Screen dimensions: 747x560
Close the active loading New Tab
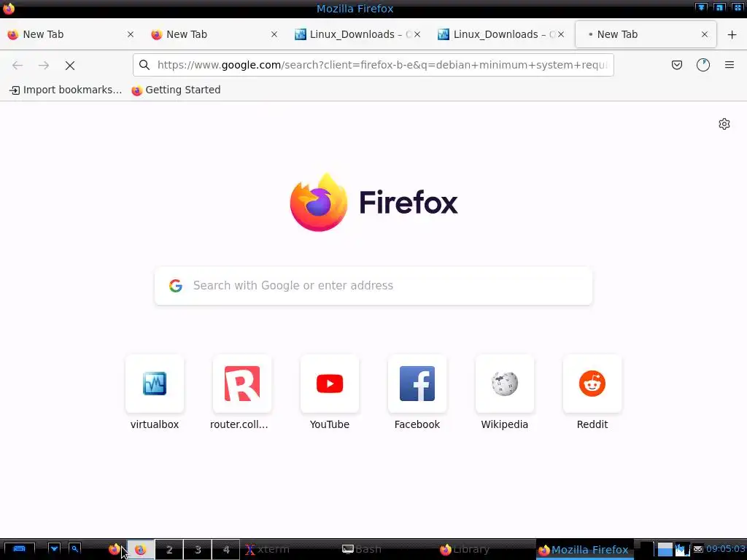705,34
